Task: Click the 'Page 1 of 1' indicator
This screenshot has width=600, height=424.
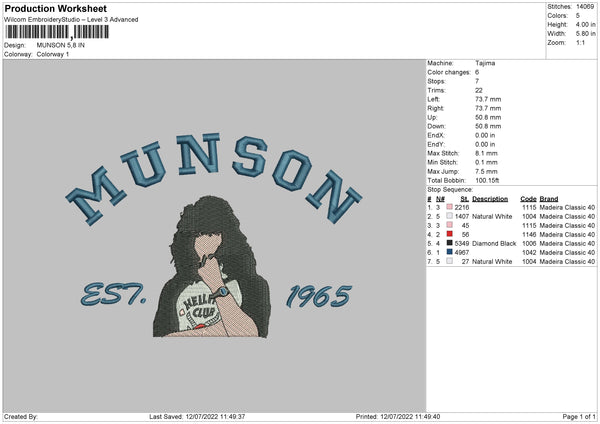Action: 579,417
